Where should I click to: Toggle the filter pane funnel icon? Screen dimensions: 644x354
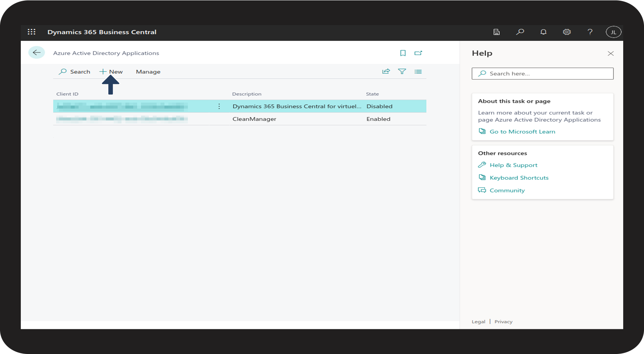point(402,71)
